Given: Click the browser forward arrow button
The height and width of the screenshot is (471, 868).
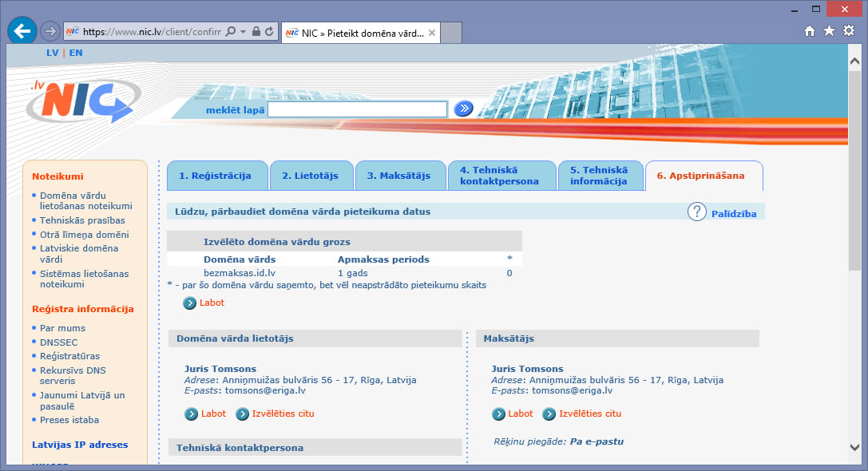Looking at the screenshot, I should (50, 31).
